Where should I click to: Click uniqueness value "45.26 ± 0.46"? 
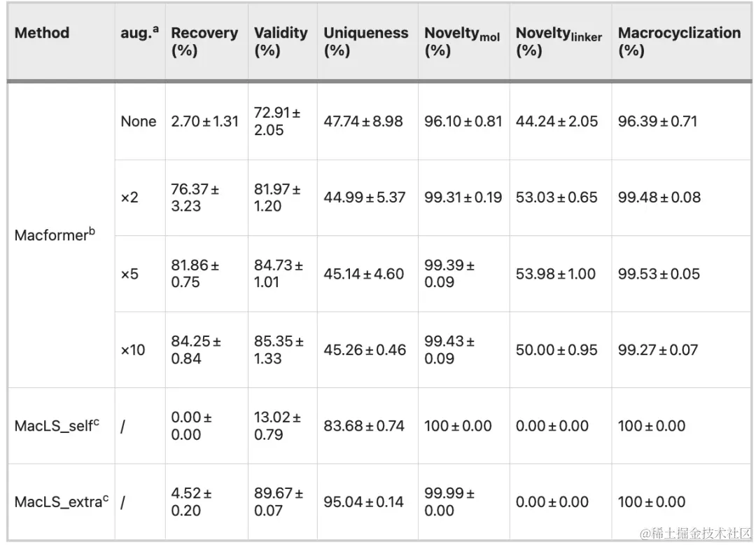365,350
